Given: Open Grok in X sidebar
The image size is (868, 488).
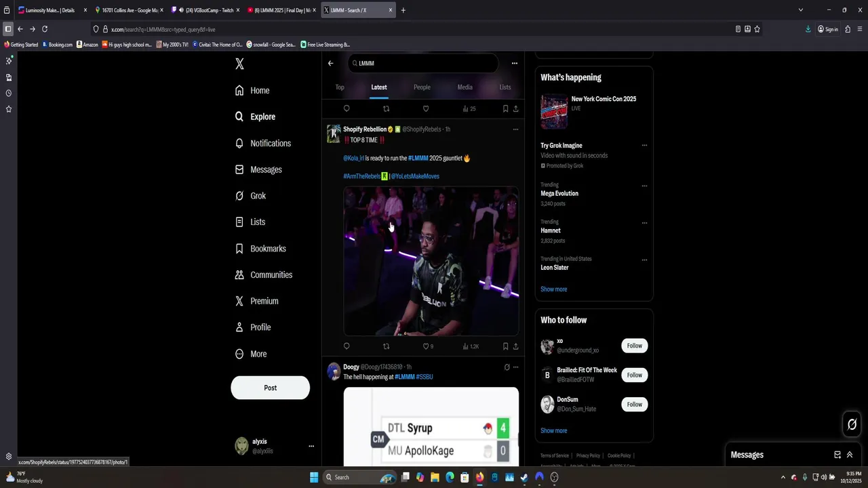Looking at the screenshot, I should (x=250, y=196).
